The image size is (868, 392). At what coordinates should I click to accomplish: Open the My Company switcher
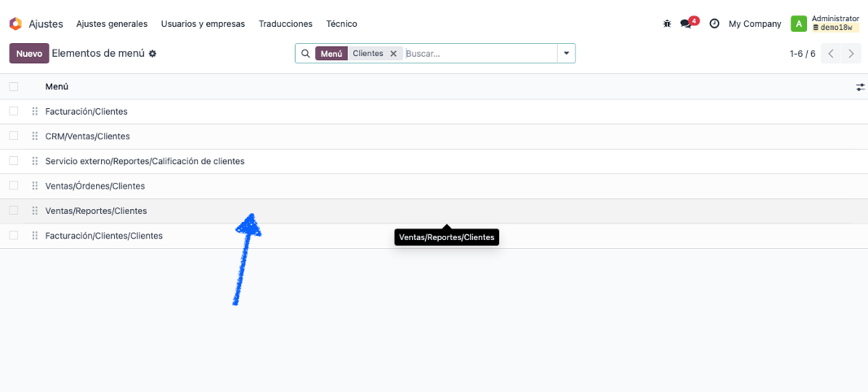pyautogui.click(x=755, y=24)
